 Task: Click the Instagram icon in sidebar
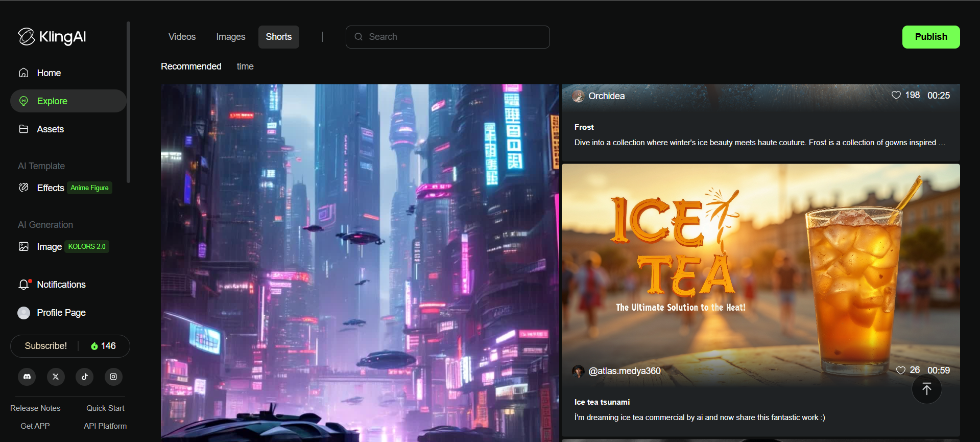tap(113, 377)
